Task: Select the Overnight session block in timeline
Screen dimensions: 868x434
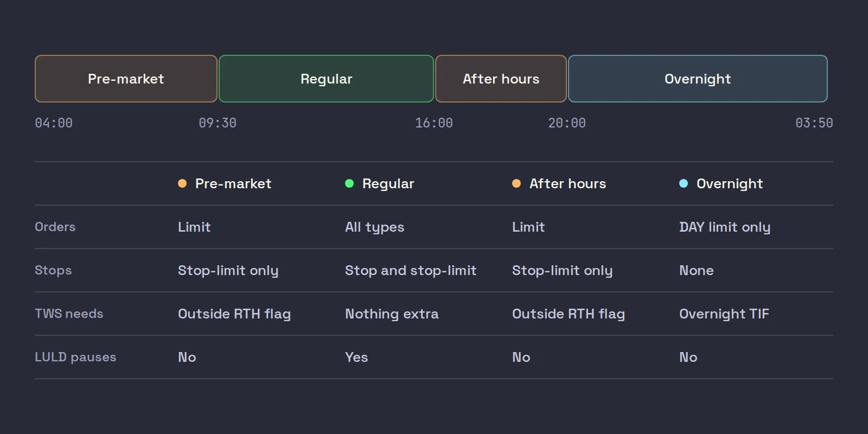Action: pos(698,79)
